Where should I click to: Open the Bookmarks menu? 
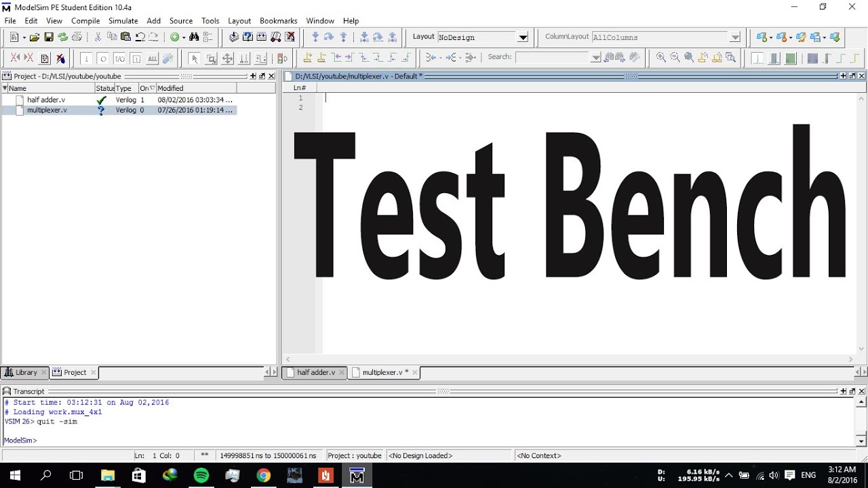pos(279,21)
